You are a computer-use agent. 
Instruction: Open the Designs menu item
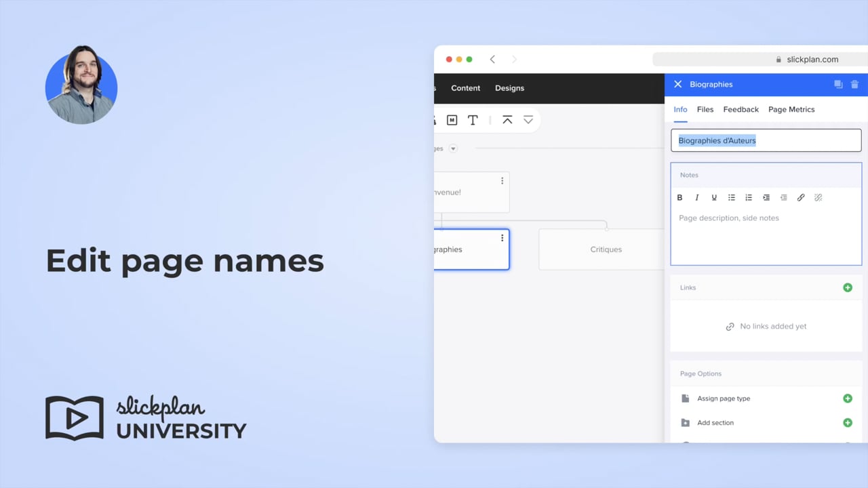[x=509, y=88]
